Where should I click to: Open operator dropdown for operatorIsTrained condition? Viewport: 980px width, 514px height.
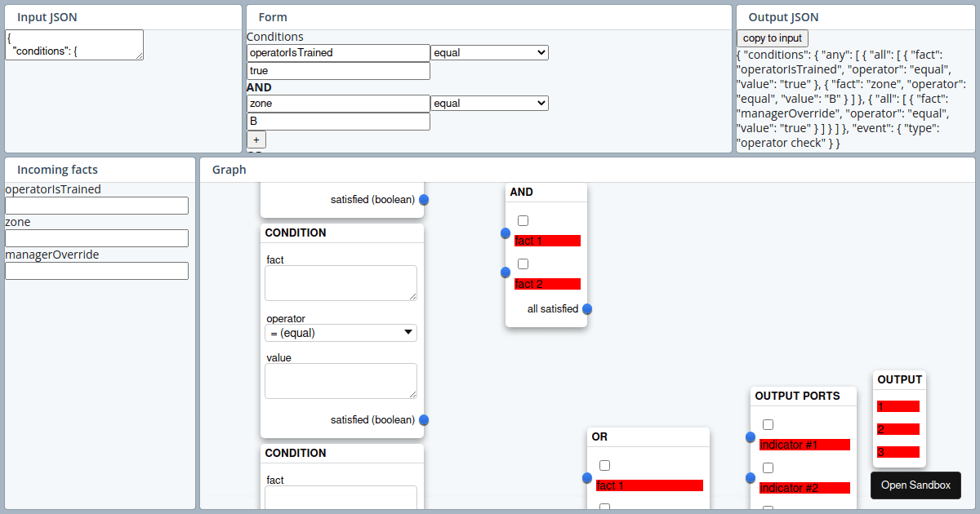click(489, 53)
